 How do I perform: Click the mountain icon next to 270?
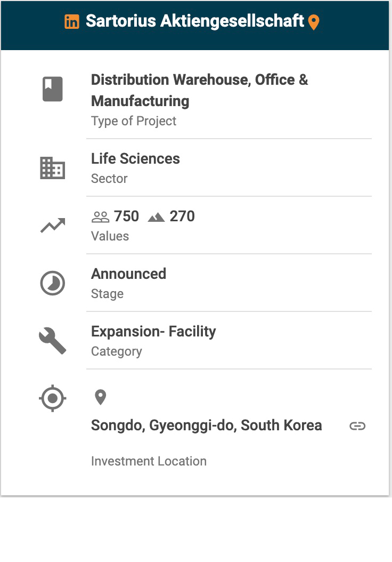tap(156, 217)
